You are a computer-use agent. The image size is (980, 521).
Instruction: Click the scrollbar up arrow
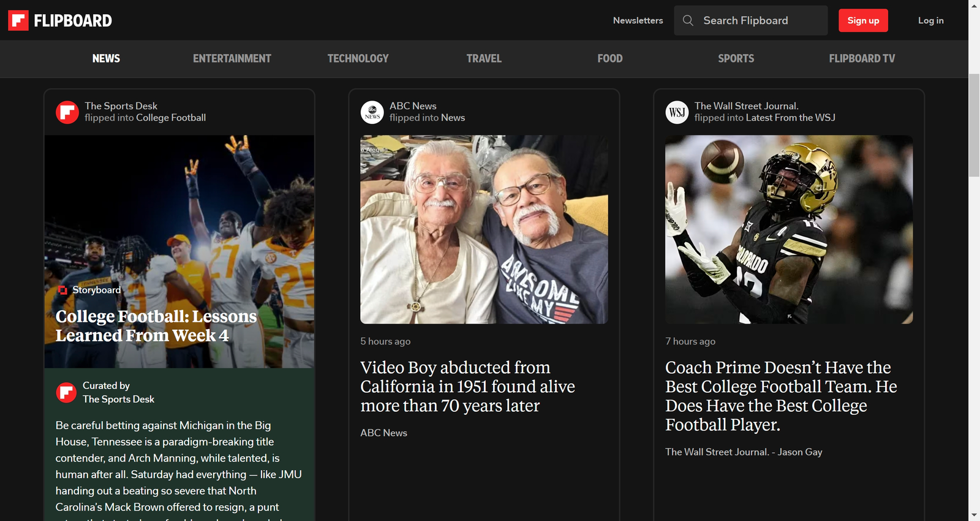[974, 6]
